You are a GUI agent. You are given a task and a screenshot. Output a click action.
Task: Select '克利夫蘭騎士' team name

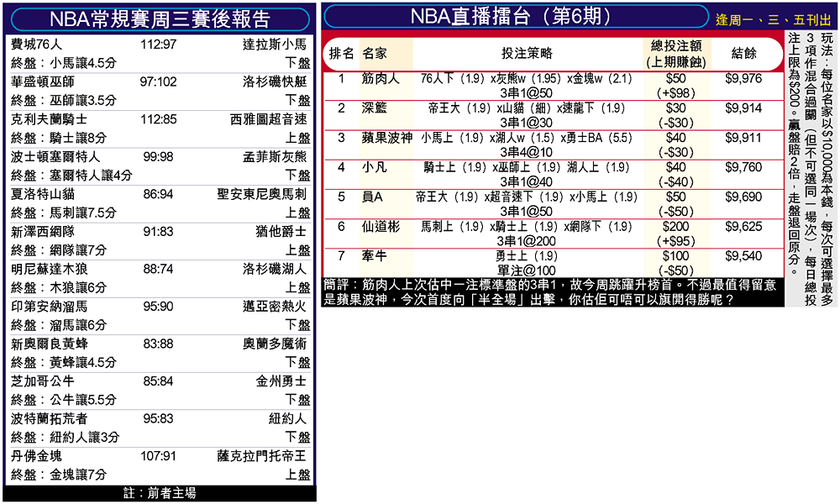tap(49, 119)
